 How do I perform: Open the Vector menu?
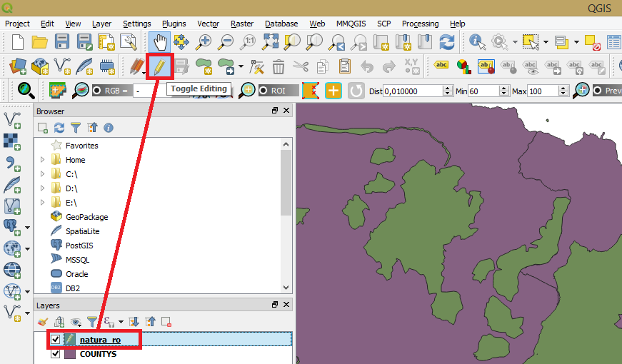[208, 24]
